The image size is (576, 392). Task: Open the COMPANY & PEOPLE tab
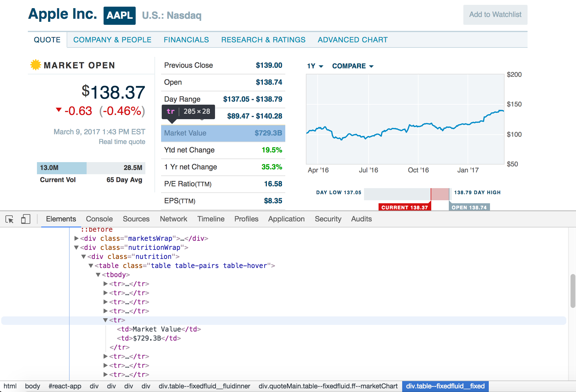pos(112,40)
